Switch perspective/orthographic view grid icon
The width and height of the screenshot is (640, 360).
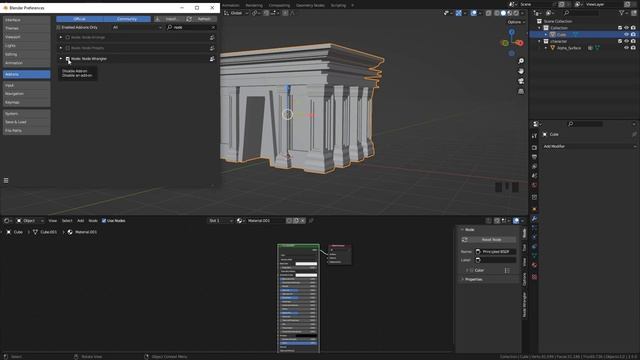[x=521, y=91]
